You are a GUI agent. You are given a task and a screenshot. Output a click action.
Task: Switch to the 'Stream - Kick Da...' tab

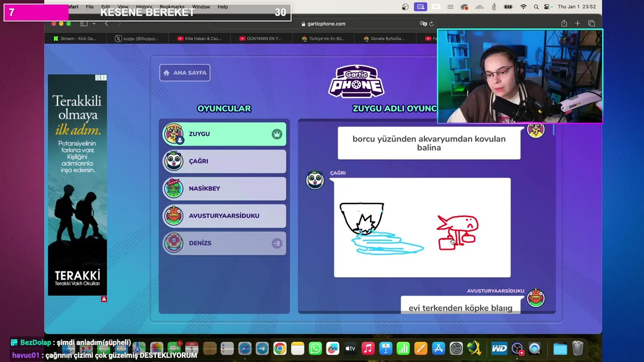pos(74,39)
